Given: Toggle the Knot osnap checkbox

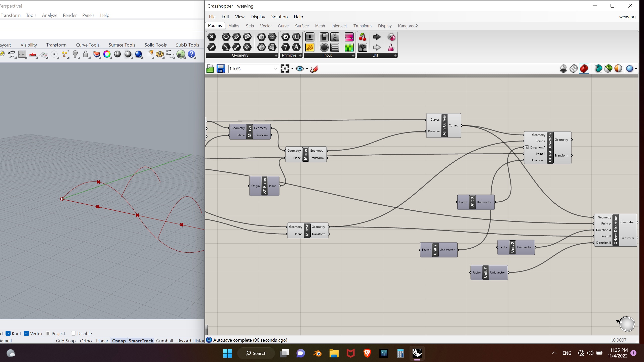Looking at the screenshot, I should (x=8, y=333).
